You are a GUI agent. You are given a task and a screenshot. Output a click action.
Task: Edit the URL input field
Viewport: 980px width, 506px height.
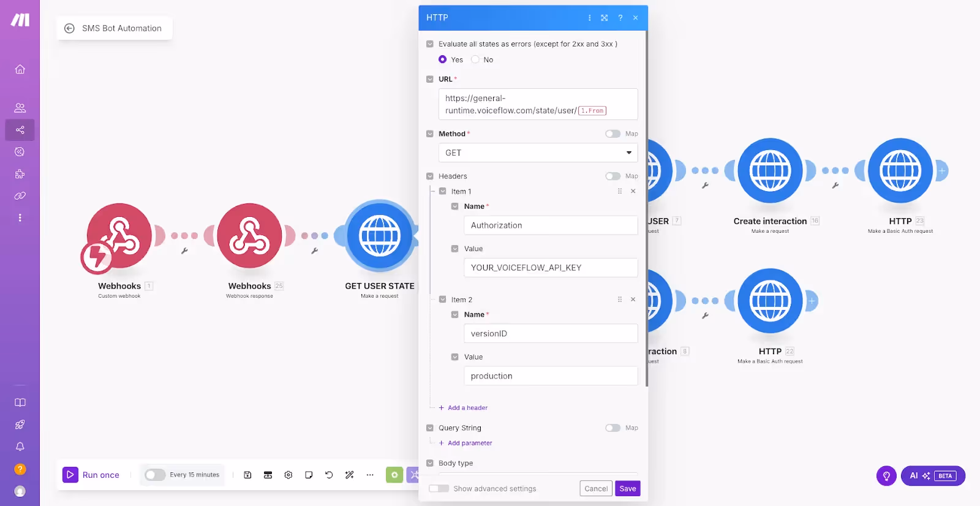pos(538,104)
